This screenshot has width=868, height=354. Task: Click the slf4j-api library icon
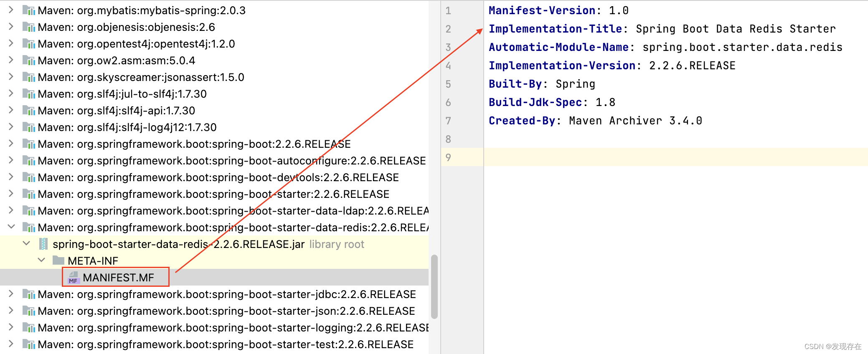pyautogui.click(x=28, y=111)
